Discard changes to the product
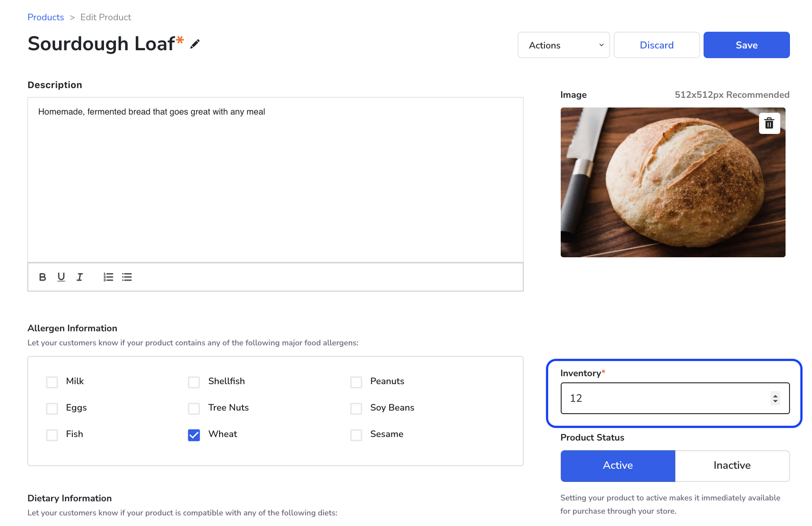 coord(656,45)
